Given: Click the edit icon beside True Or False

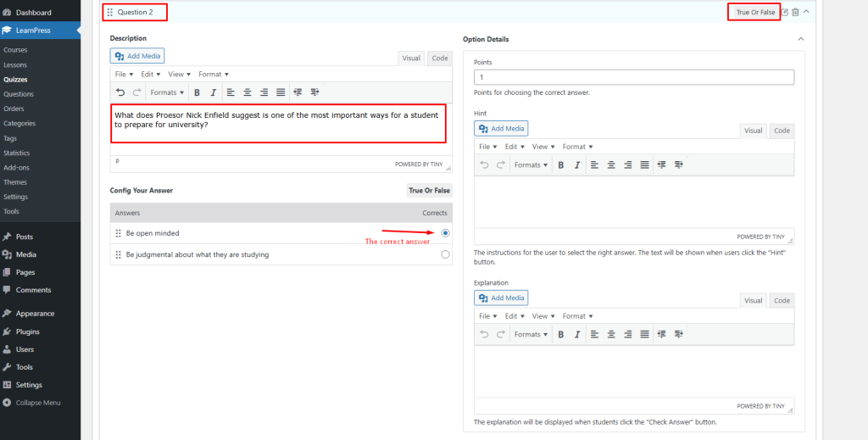Looking at the screenshot, I should (x=785, y=12).
